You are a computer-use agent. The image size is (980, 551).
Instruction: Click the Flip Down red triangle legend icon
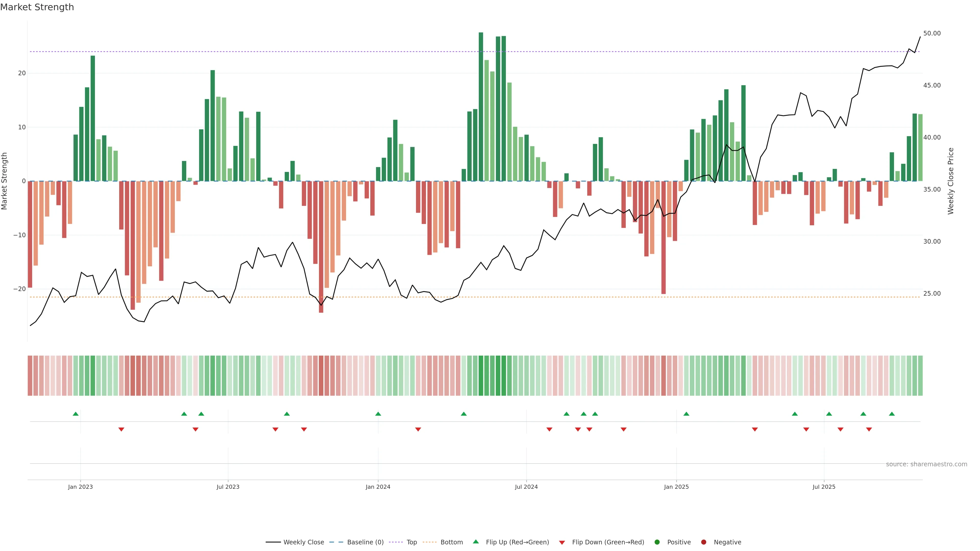click(562, 543)
